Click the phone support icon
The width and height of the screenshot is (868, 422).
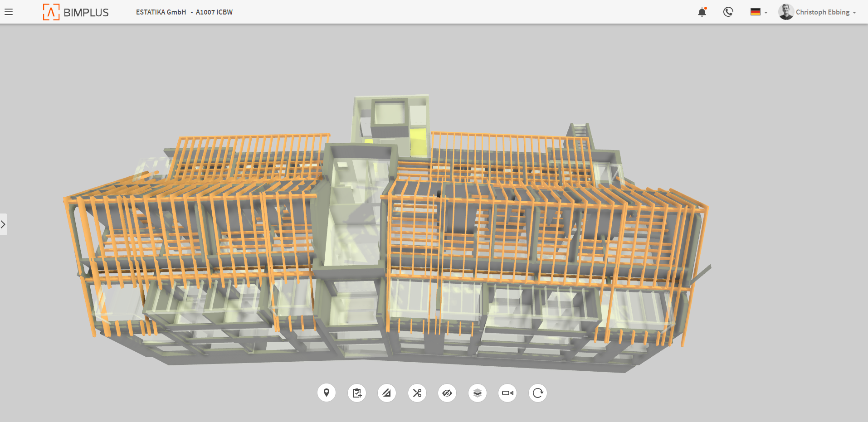(x=728, y=12)
